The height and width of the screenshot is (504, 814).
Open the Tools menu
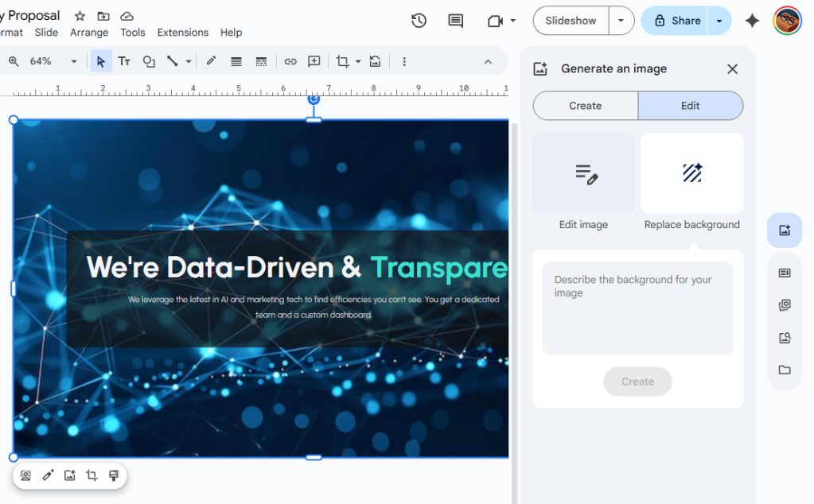(x=132, y=33)
